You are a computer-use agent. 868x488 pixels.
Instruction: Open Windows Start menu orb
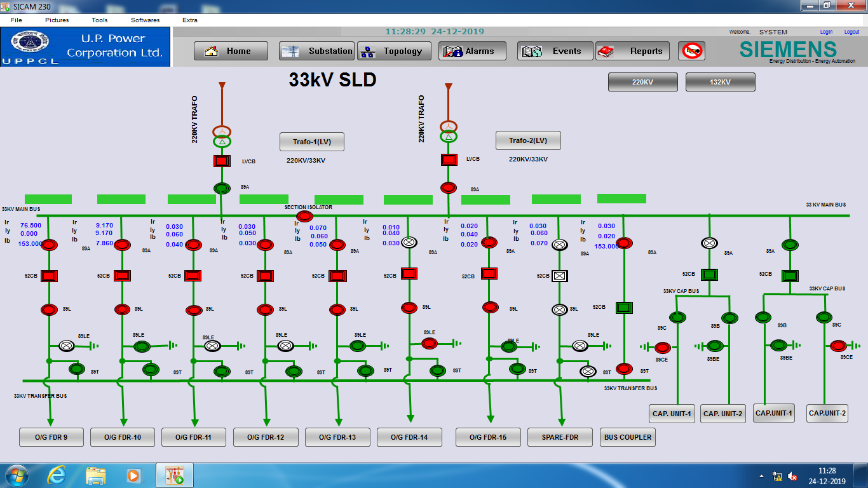pos(16,475)
